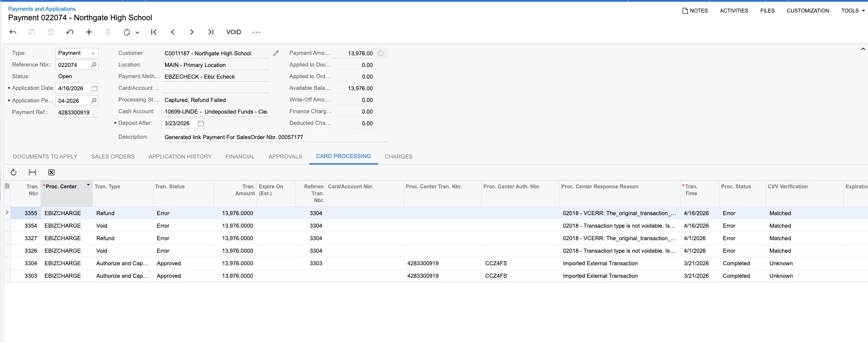Switch to APPLICATION HISTORY tab
The width and height of the screenshot is (868, 343).
click(180, 156)
